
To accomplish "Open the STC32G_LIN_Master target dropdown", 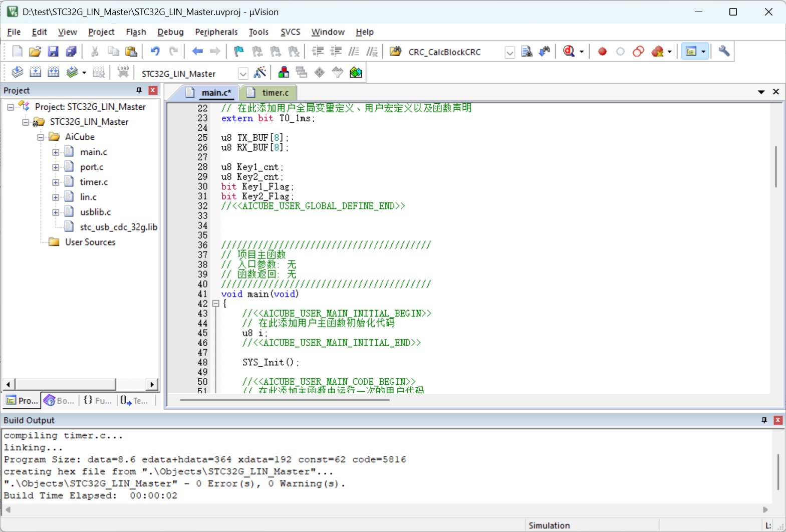I will (243, 74).
